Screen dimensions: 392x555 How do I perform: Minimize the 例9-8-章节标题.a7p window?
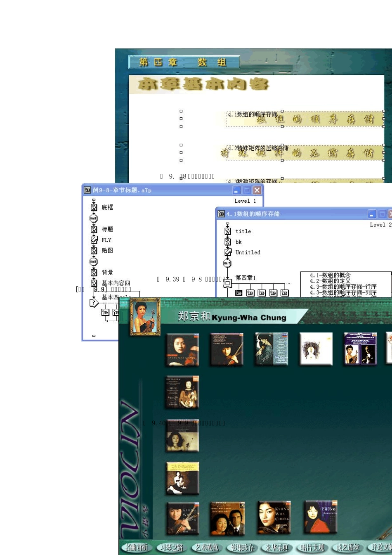click(x=236, y=190)
